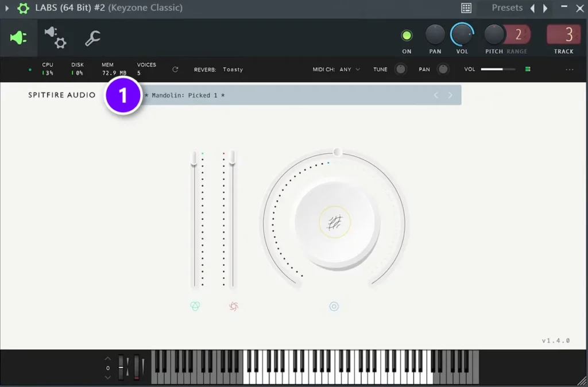Click the octave value 0 display
The image size is (588, 387).
coord(107,368)
